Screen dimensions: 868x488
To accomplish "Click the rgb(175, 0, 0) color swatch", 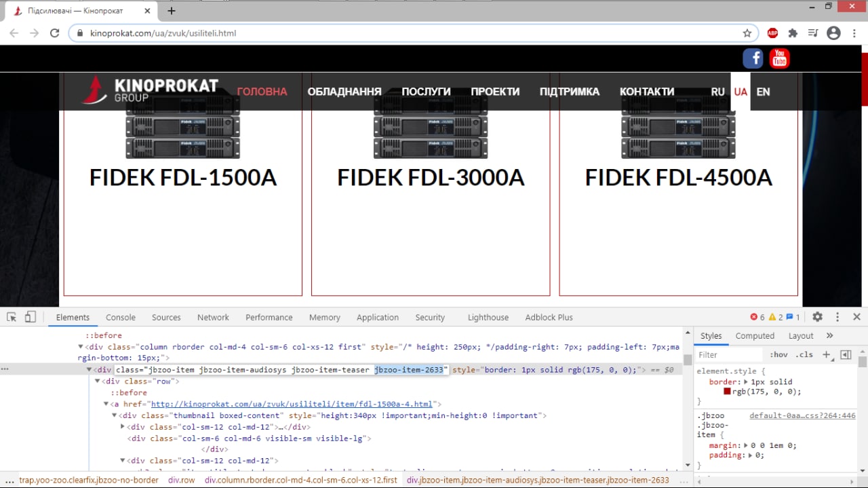I will pyautogui.click(x=727, y=392).
